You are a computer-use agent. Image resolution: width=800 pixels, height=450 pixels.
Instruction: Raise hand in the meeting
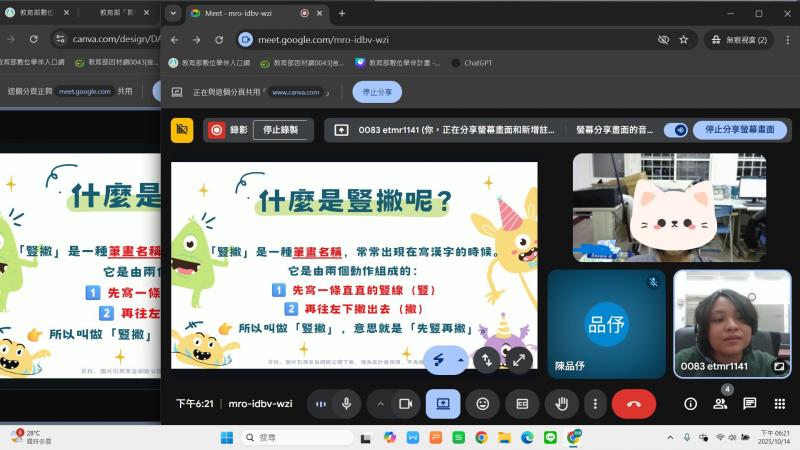coord(562,404)
